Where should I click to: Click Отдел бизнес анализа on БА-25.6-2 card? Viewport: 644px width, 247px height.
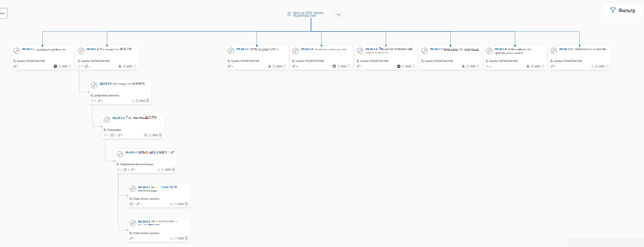(146, 233)
